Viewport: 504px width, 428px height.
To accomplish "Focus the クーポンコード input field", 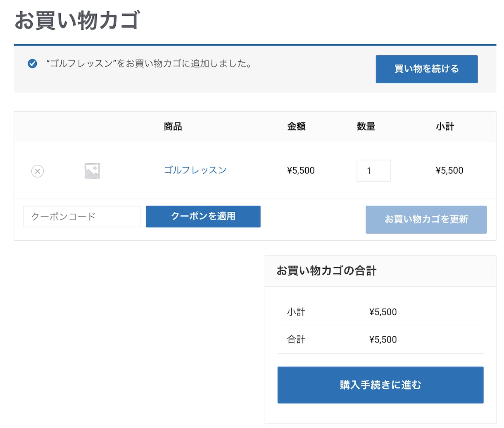I will (x=82, y=216).
